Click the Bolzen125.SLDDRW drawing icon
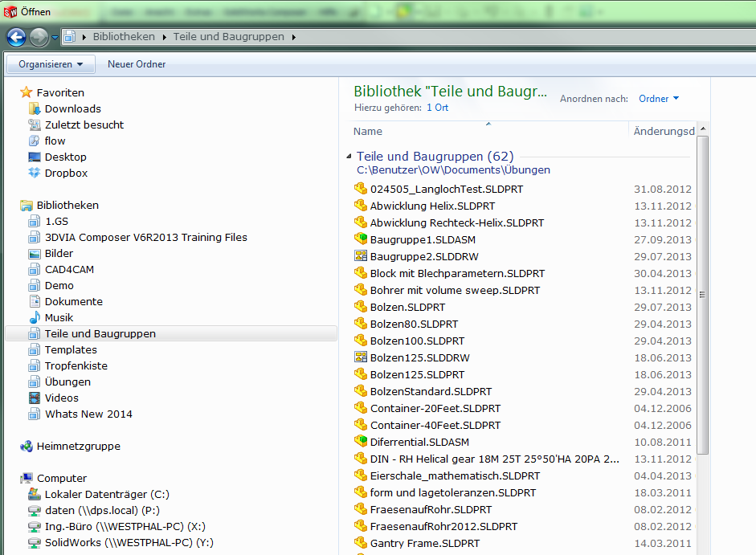This screenshot has height=555, width=756. [x=361, y=357]
